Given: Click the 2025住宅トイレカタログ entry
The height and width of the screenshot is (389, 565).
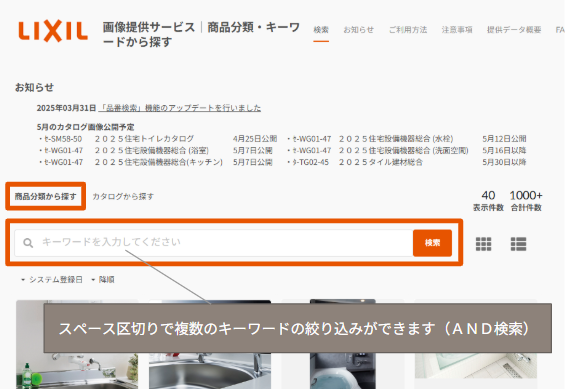Looking at the screenshot, I should pyautogui.click(x=144, y=139).
